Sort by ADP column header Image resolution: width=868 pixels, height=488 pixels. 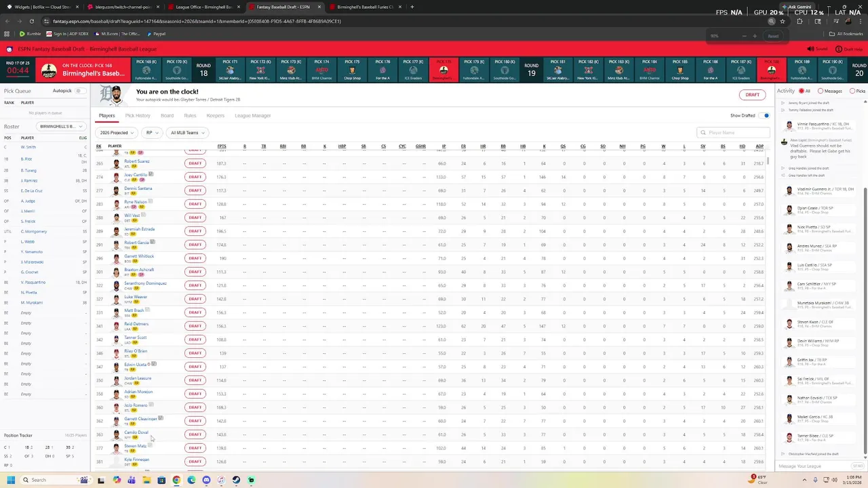coord(759,146)
